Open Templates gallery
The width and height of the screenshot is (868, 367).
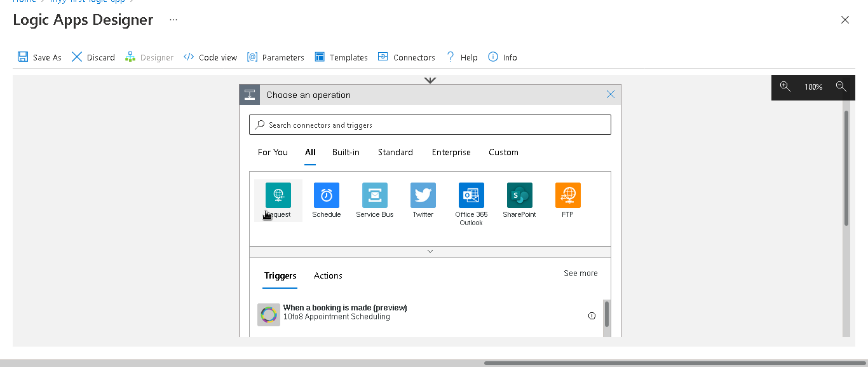(341, 57)
